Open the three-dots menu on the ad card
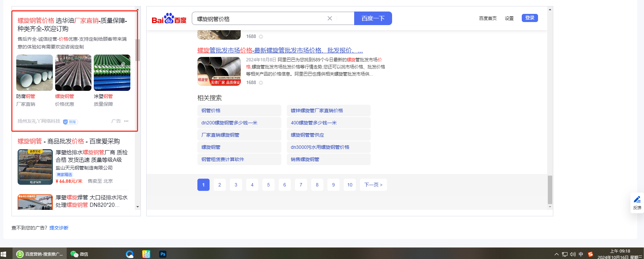644x259 pixels. click(x=126, y=121)
